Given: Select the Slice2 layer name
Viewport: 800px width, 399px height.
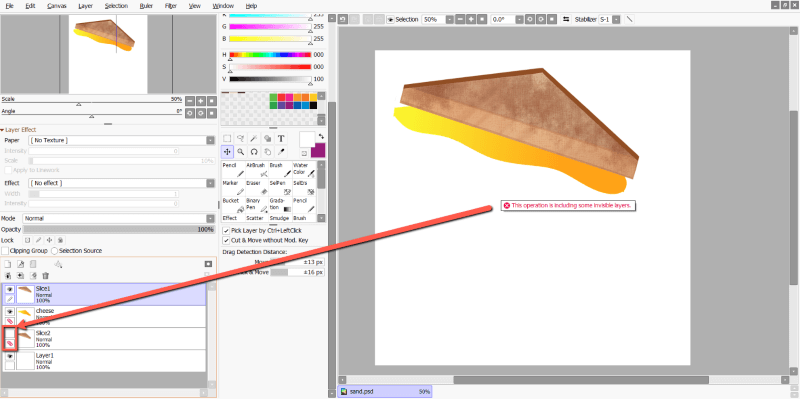Looking at the screenshot, I should 43,333.
